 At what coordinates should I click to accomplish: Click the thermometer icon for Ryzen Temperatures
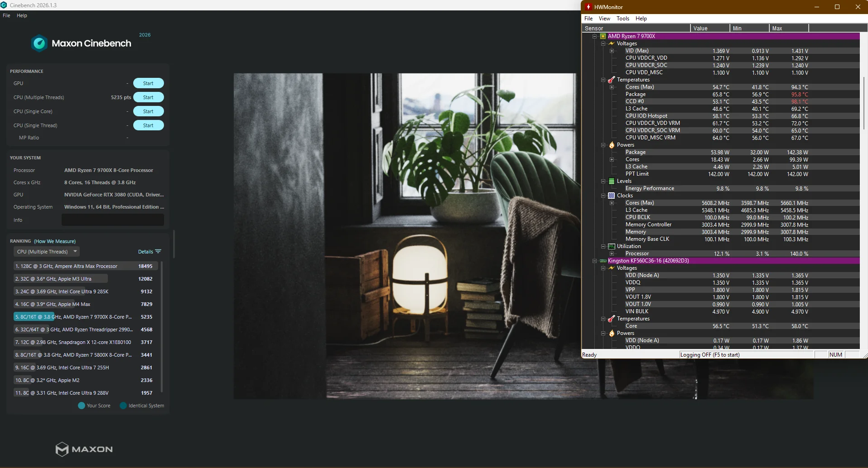tap(612, 80)
